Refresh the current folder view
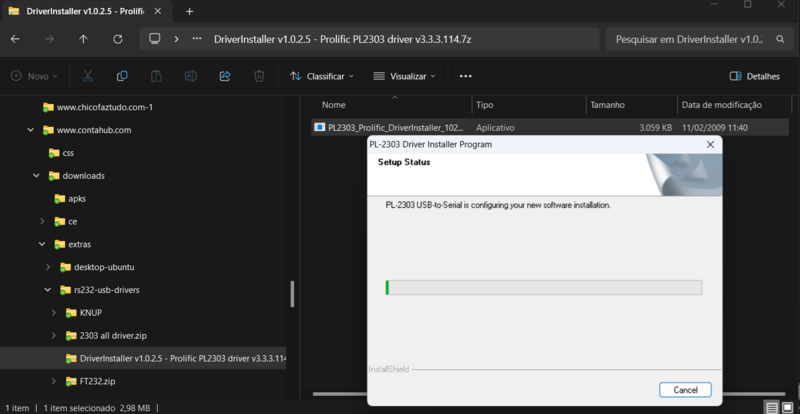 [x=118, y=39]
